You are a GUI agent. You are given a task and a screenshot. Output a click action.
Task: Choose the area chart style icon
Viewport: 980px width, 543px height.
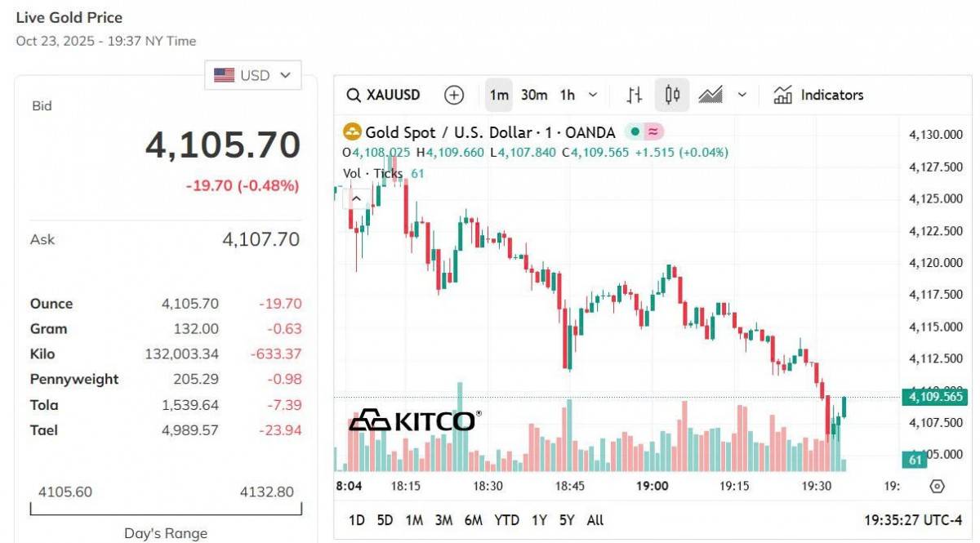pos(710,95)
